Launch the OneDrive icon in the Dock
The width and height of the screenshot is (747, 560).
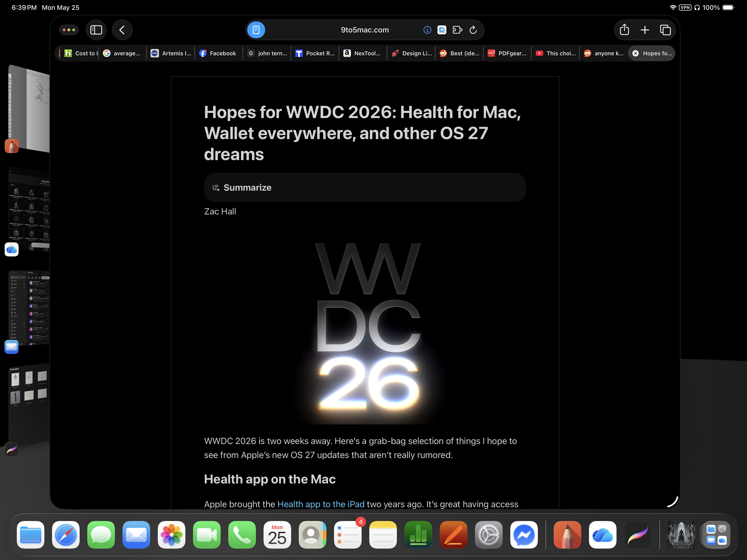click(x=603, y=535)
